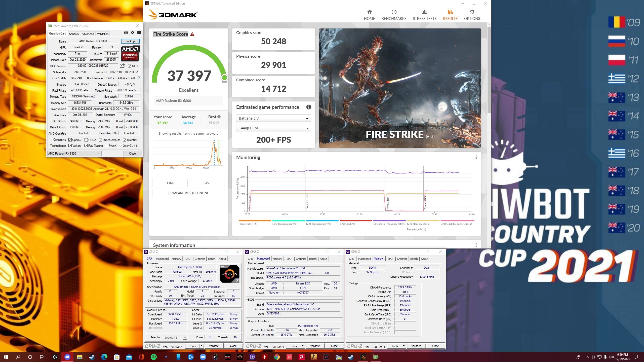Open Zoom from the taskbar
644x362 pixels.
tap(203, 357)
